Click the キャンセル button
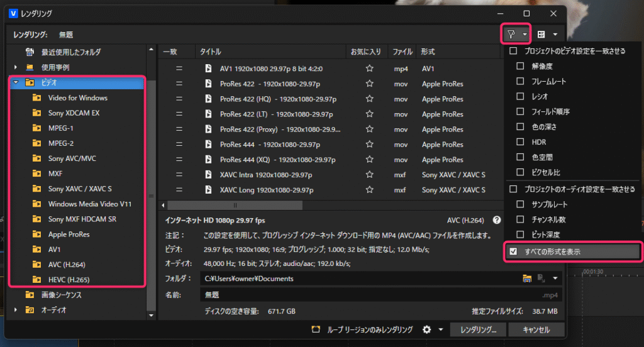The height and width of the screenshot is (347, 644). tap(536, 329)
